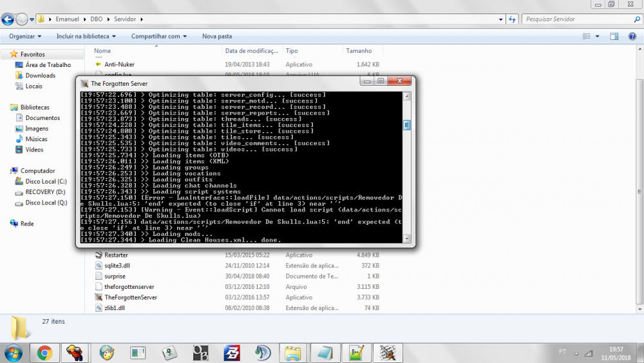Open Google Chrome from the taskbar

point(44,353)
